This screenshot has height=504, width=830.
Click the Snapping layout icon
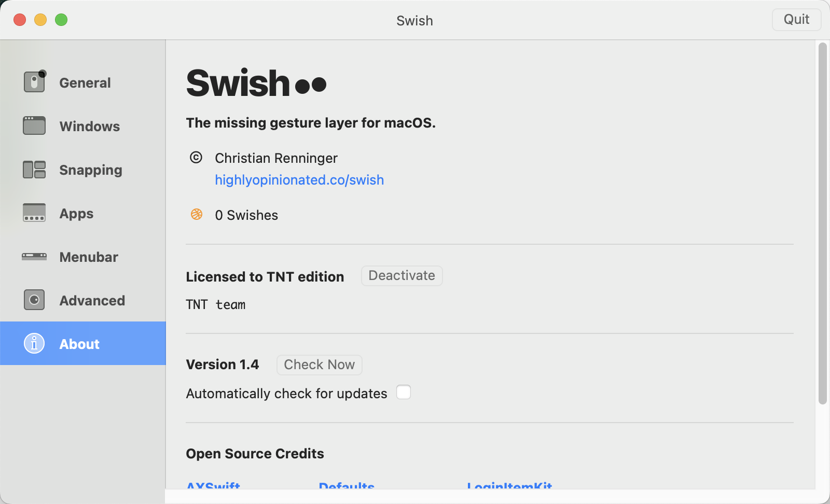click(x=34, y=170)
